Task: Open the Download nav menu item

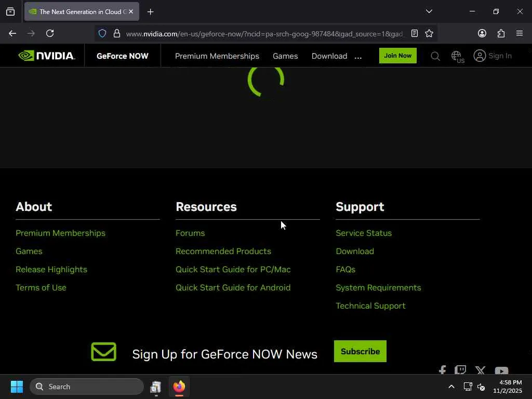Action: pos(329,56)
